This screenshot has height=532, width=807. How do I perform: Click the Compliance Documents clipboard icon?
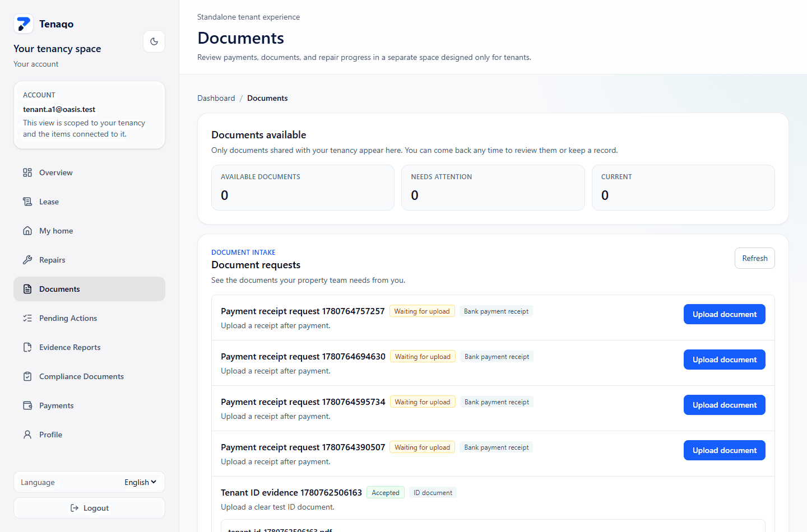27,376
